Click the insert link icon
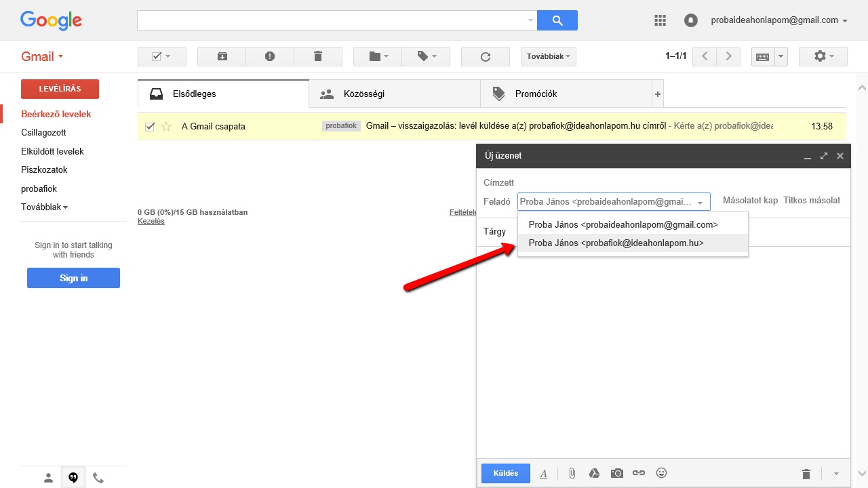The width and height of the screenshot is (868, 488). 639,473
